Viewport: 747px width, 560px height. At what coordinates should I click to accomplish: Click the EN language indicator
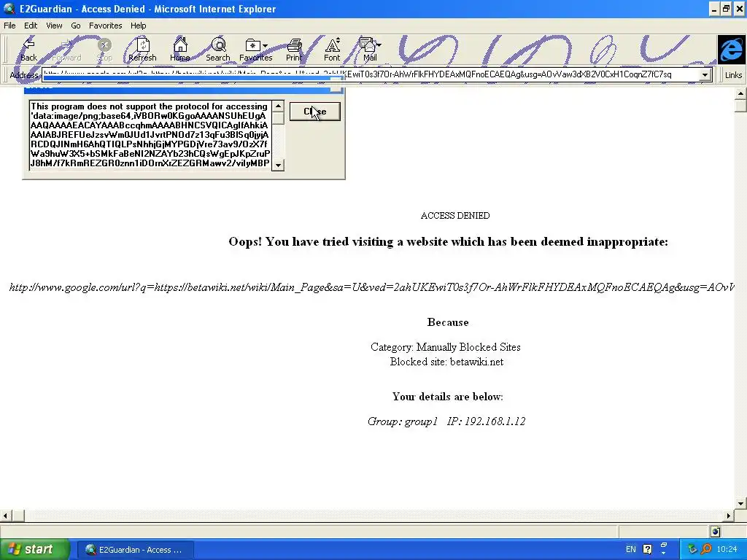tap(631, 549)
